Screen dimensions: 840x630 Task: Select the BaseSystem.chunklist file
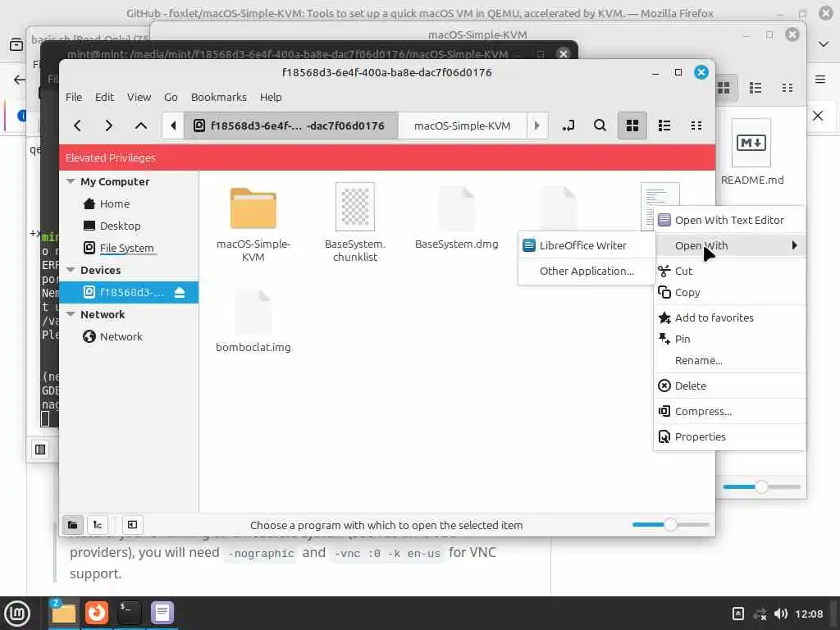(354, 222)
